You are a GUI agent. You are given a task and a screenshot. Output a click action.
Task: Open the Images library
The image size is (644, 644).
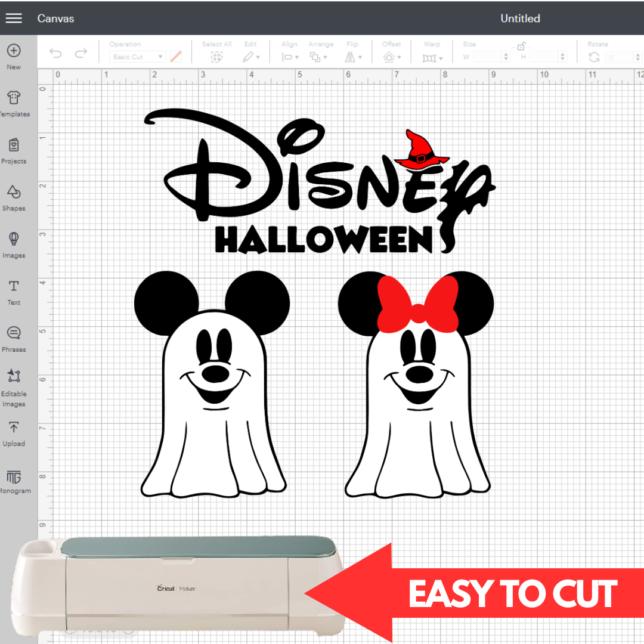point(14,245)
